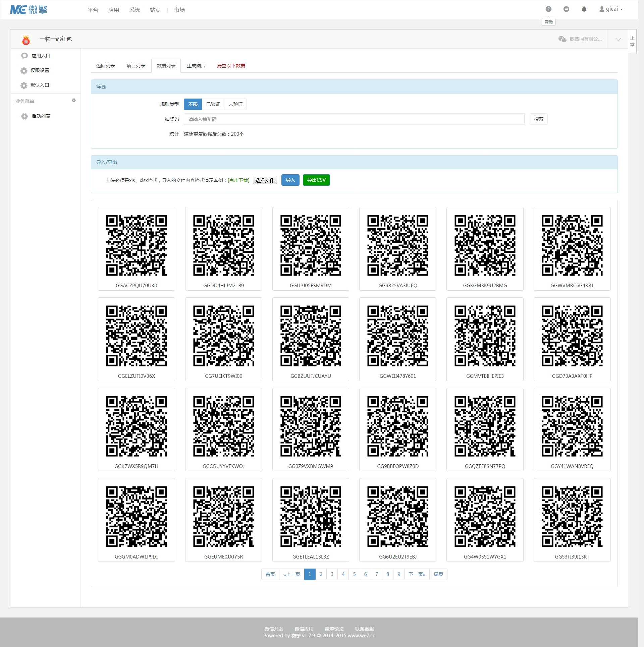Open the notifications bell icon
644x647 pixels.
[584, 9]
